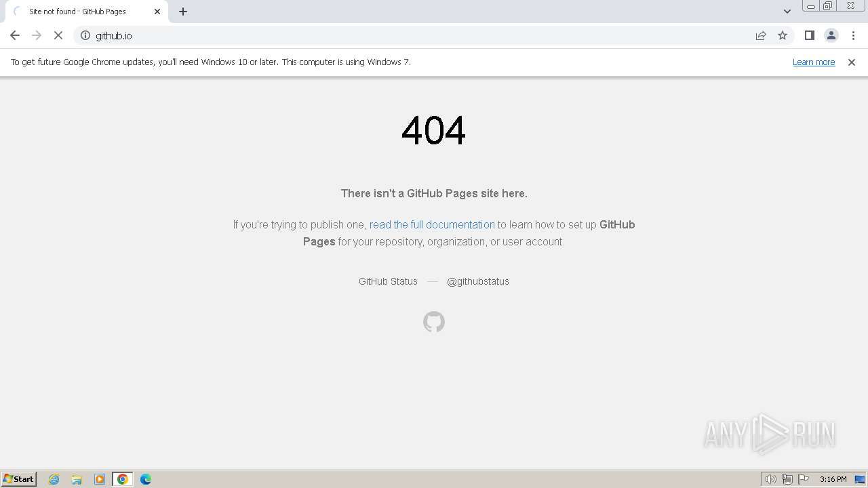Open a new tab
868x488 pixels.
click(183, 12)
